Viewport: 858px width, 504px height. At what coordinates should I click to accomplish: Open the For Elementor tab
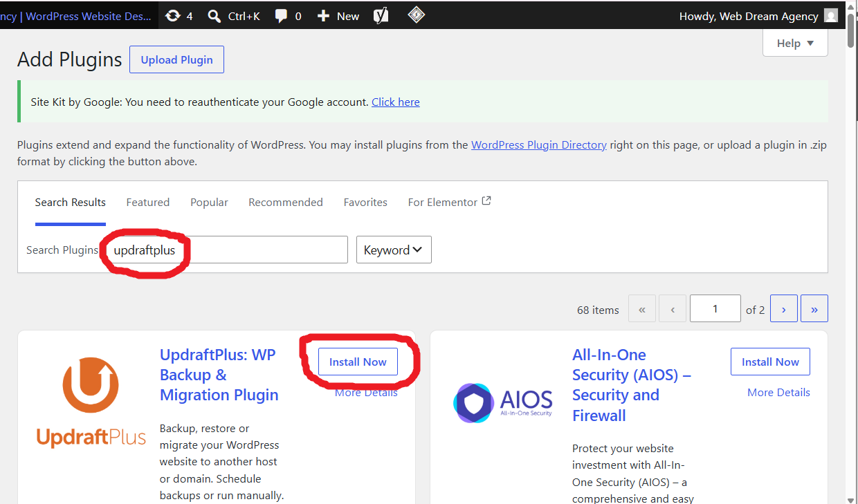click(x=449, y=202)
